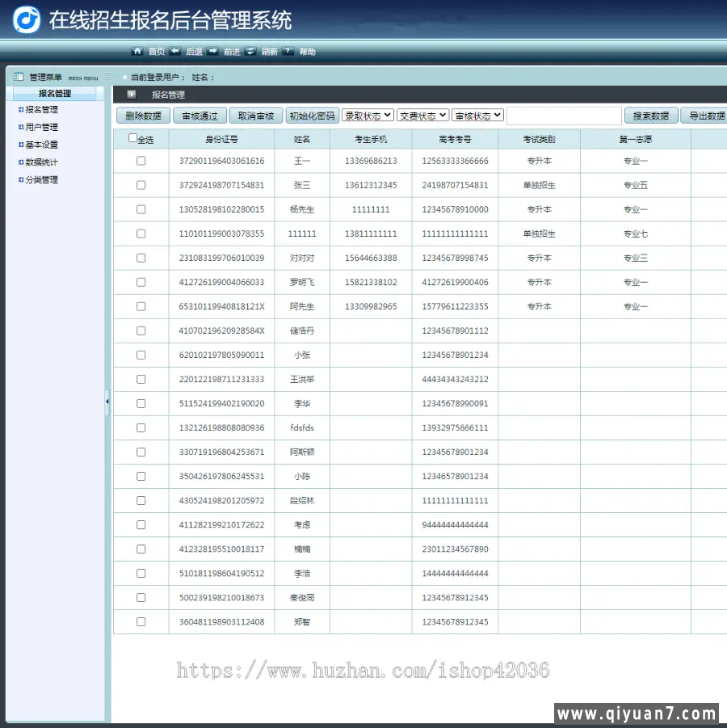
Task: Click the search text input field
Action: click(x=564, y=116)
